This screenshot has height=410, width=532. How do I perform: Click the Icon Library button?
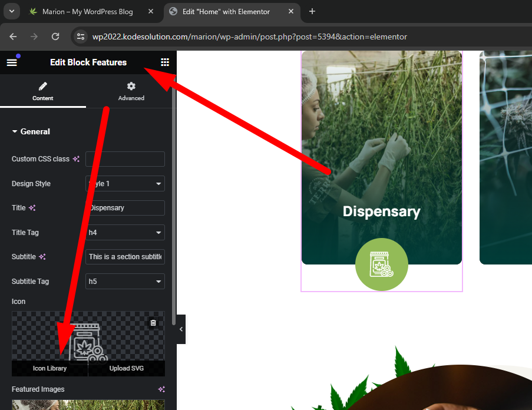(x=49, y=368)
